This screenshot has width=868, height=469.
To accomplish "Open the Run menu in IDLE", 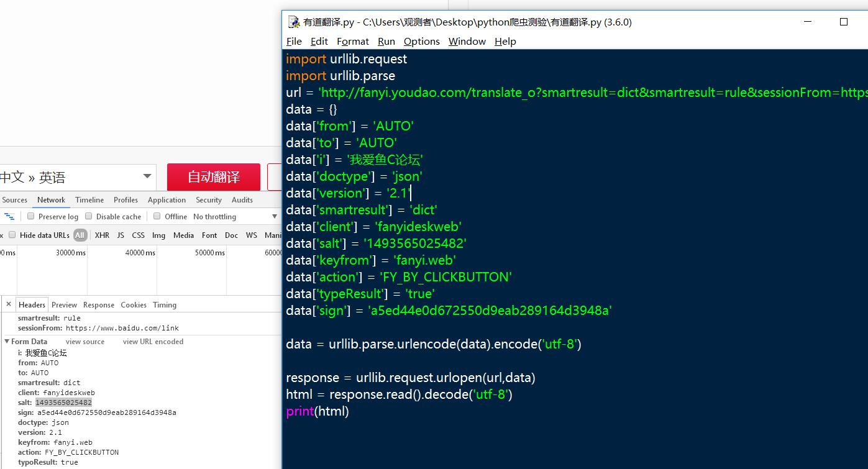I will (x=386, y=41).
